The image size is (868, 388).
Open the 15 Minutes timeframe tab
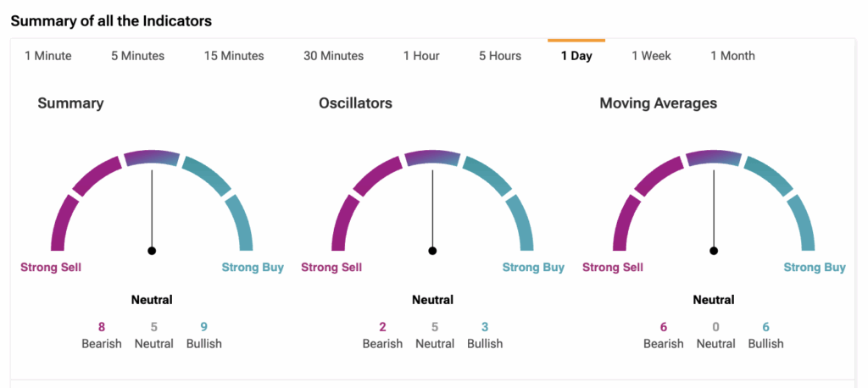pyautogui.click(x=234, y=56)
